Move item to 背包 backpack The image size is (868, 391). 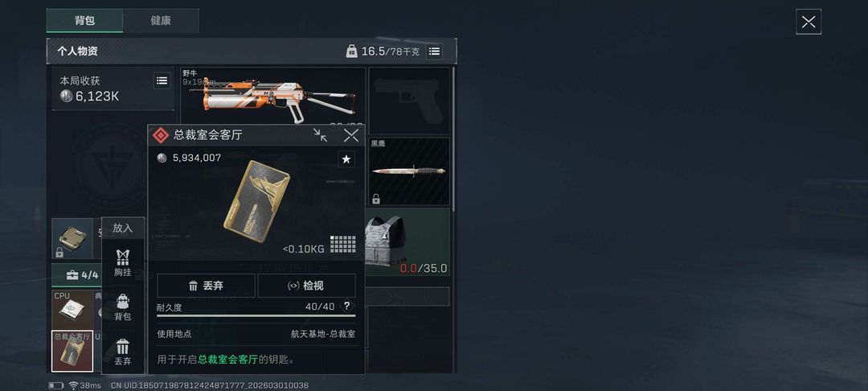[x=123, y=307]
